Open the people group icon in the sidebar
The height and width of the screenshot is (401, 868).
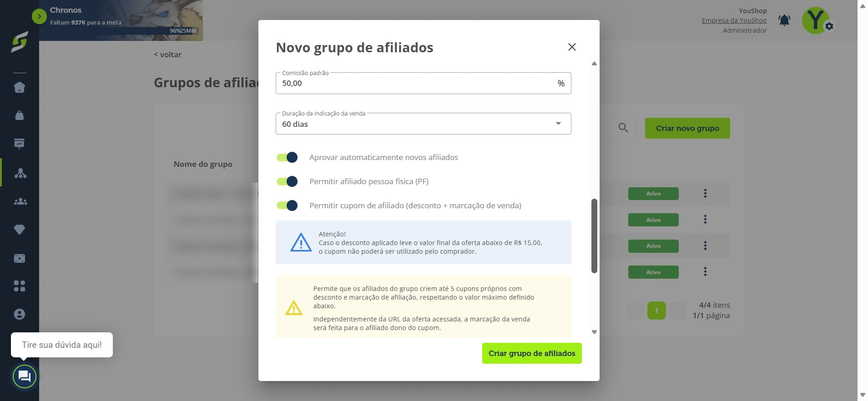click(20, 201)
